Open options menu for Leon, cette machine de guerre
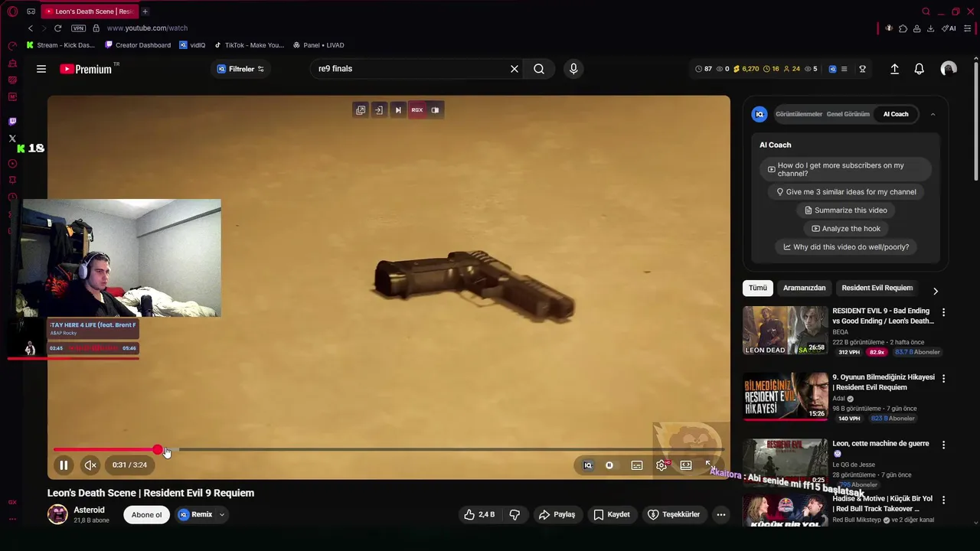980x551 pixels. (x=943, y=445)
